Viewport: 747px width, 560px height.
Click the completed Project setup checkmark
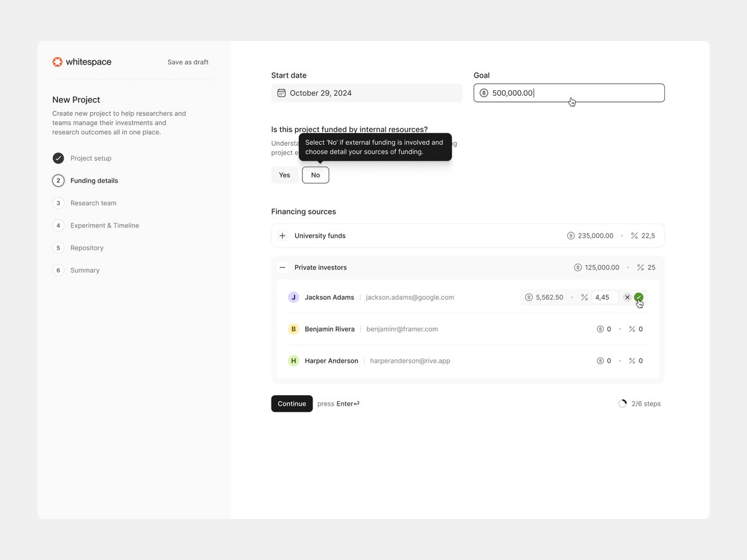(x=58, y=158)
